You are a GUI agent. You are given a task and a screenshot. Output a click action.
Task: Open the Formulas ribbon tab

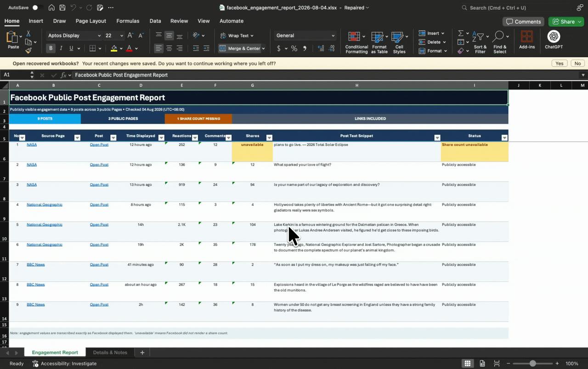(128, 21)
